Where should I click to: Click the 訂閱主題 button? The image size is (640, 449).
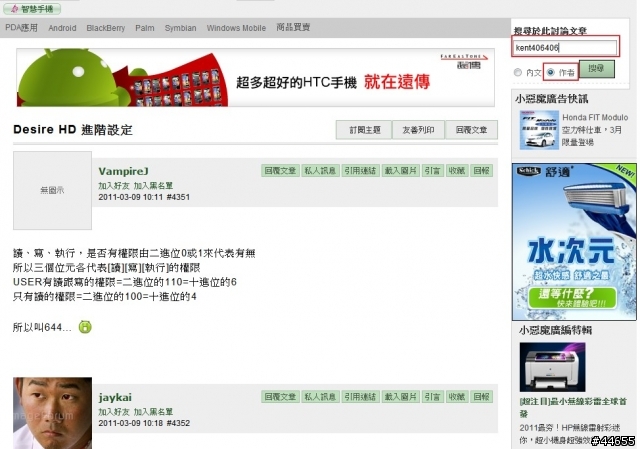[364, 130]
